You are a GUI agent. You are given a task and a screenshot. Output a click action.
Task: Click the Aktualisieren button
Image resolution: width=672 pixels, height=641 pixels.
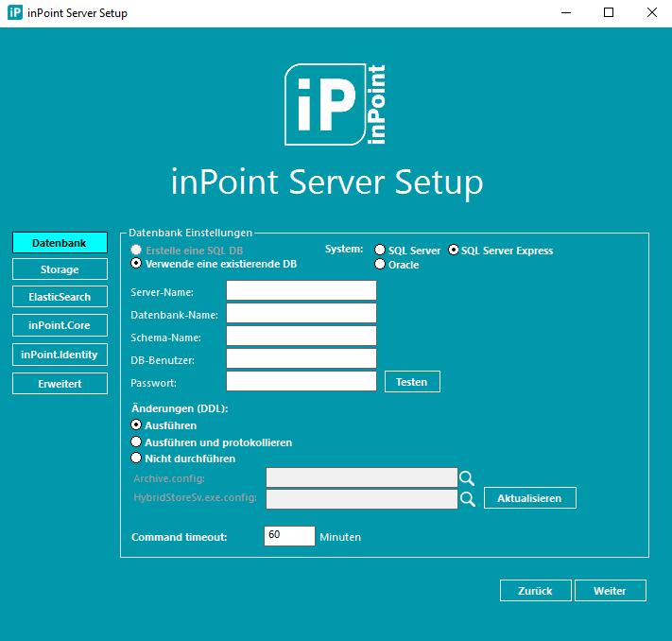(530, 498)
